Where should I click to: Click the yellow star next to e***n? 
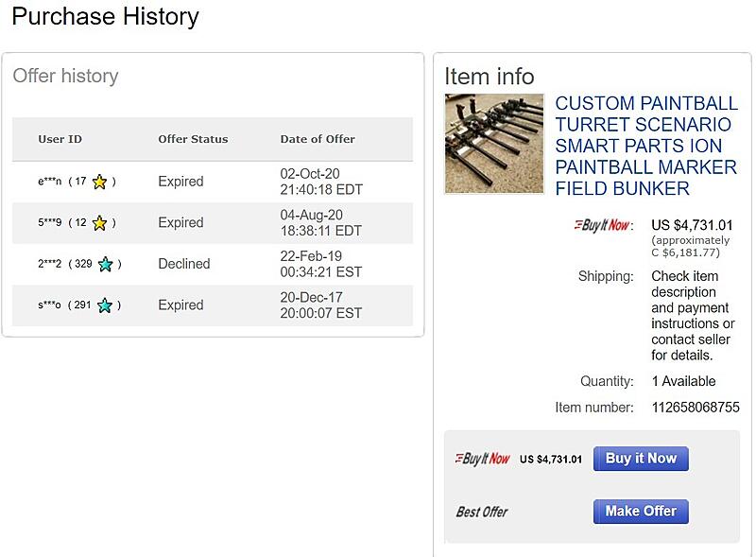click(x=99, y=182)
